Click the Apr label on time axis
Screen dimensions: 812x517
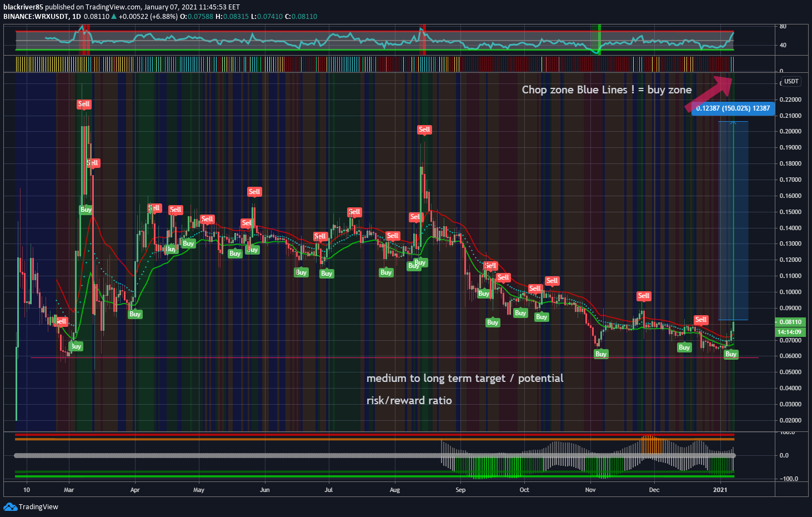(x=135, y=490)
